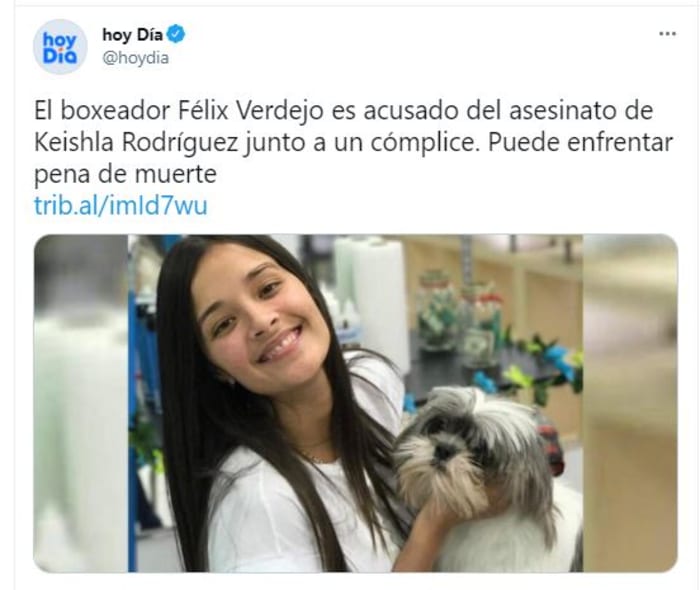Viewport: 700px width, 590px height.
Task: Click the blurred right edge of the image
Action: (x=630, y=403)
